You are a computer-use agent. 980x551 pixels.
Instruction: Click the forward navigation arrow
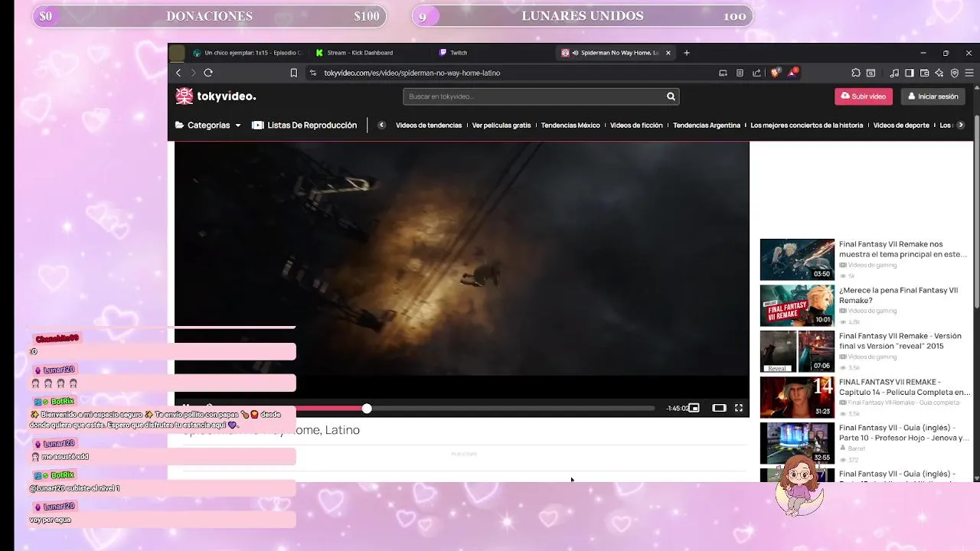[x=193, y=73]
